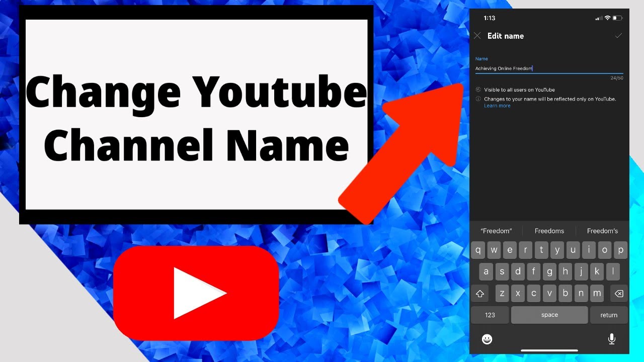Tap the y key on keyboard
The height and width of the screenshot is (362, 644).
point(557,250)
